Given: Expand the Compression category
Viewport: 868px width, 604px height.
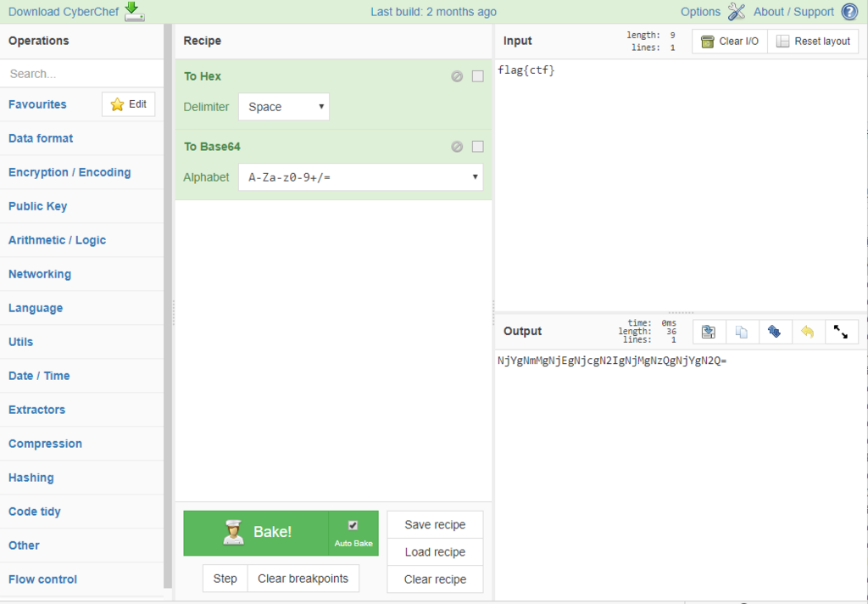Looking at the screenshot, I should [x=82, y=444].
